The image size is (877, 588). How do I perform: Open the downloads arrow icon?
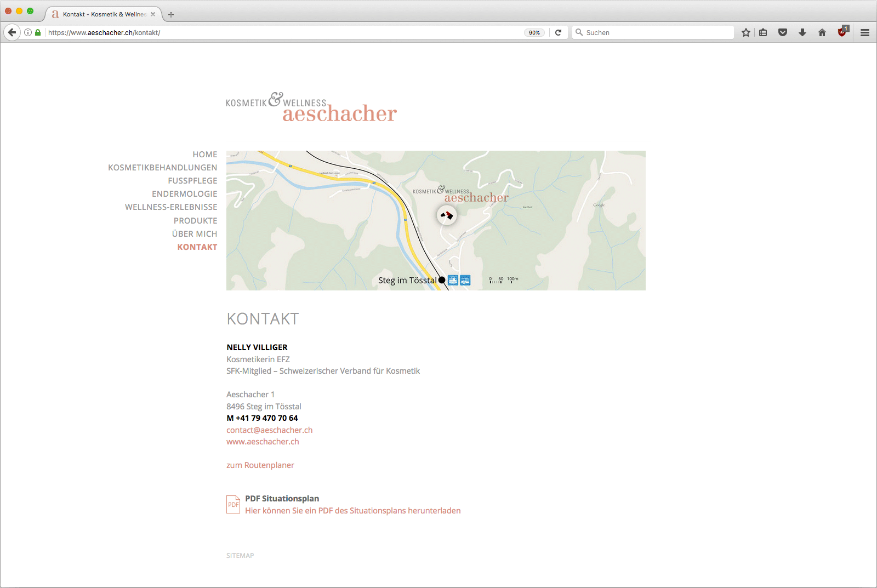click(x=802, y=32)
